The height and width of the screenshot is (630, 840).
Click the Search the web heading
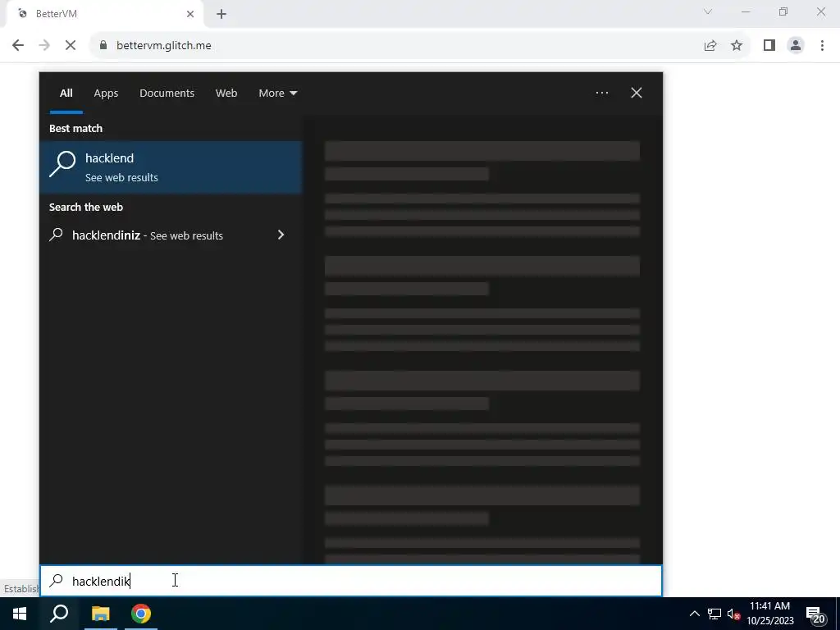click(x=85, y=208)
